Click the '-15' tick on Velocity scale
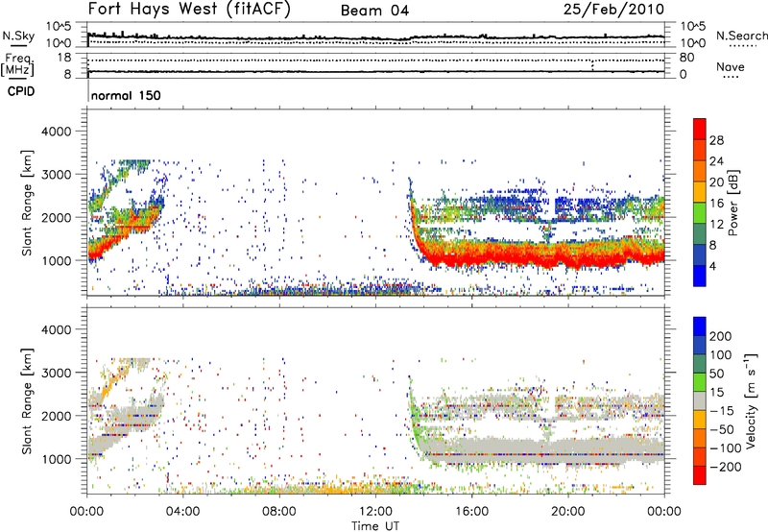768x532 pixels. click(722, 411)
